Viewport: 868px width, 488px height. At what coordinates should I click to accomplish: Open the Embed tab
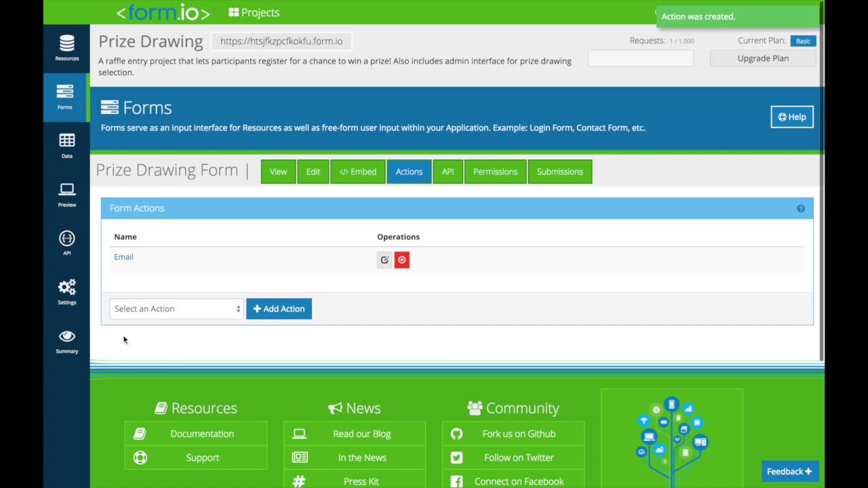pos(358,171)
